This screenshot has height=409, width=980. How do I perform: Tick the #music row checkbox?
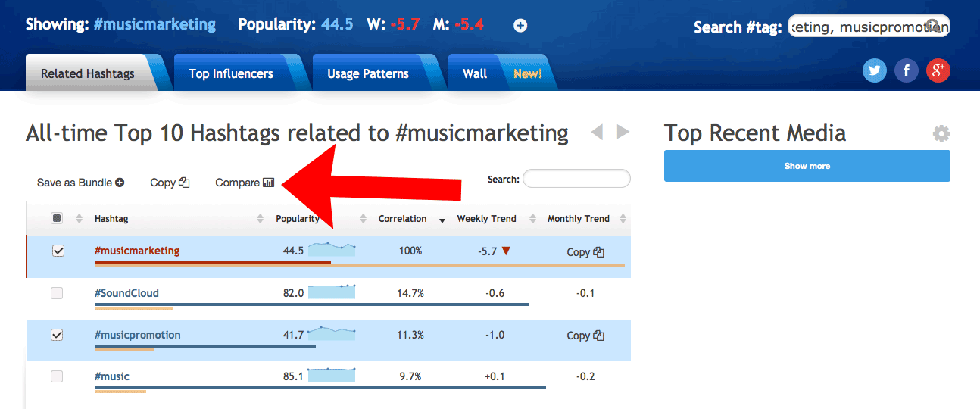pyautogui.click(x=57, y=376)
